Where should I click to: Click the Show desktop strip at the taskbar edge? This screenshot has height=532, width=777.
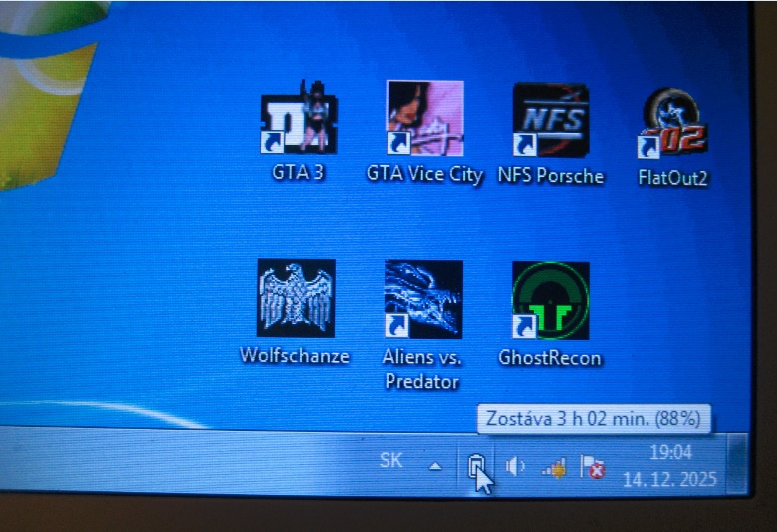click(738, 463)
